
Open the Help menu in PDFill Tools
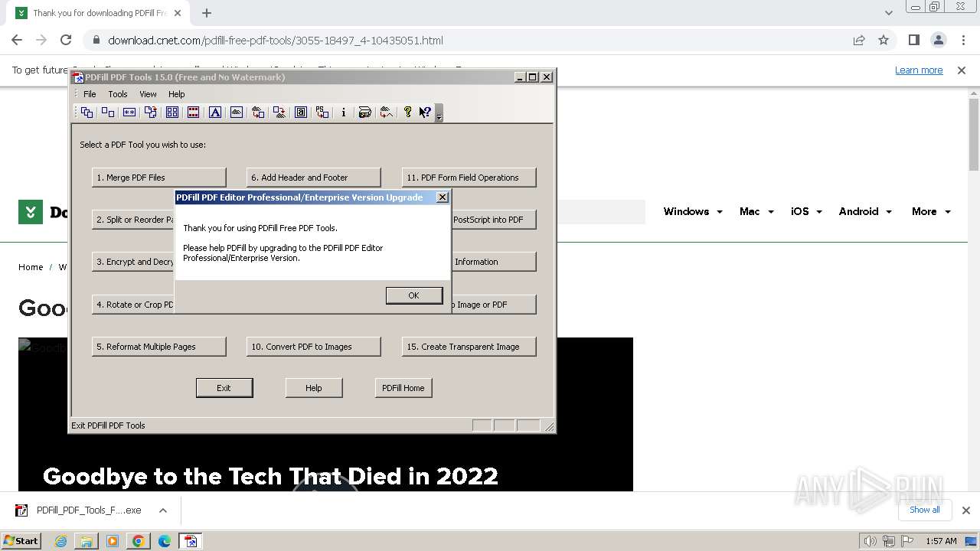(x=177, y=94)
